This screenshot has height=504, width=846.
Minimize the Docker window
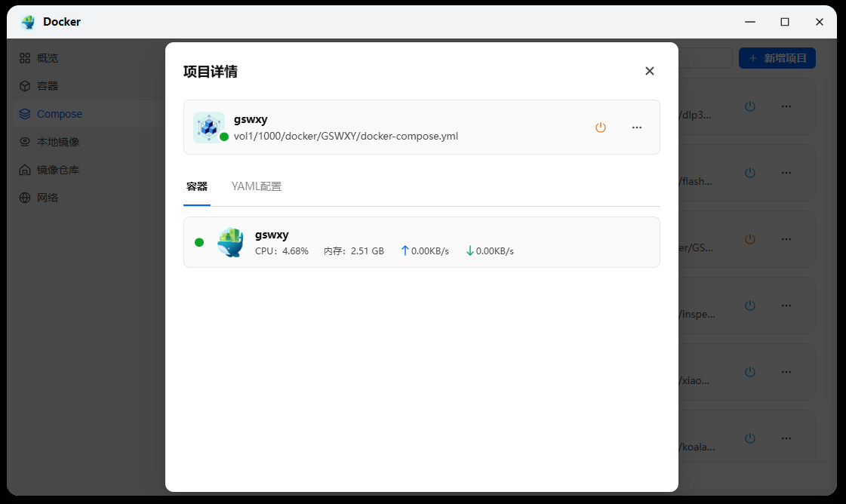(x=750, y=22)
